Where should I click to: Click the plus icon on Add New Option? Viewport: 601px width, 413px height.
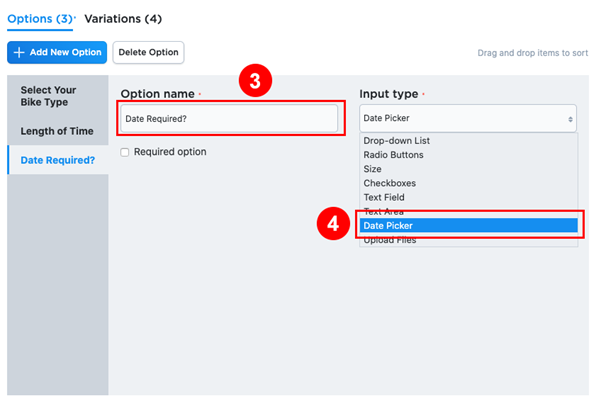pos(19,52)
